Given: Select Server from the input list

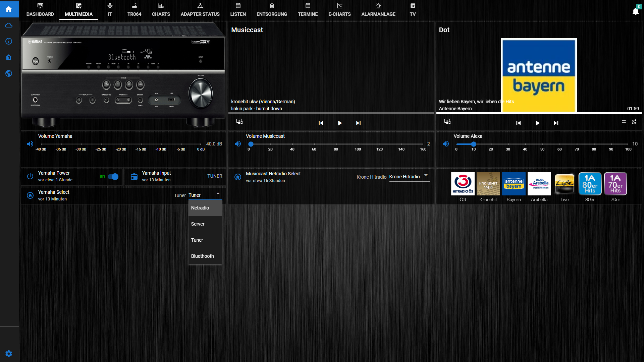Looking at the screenshot, I should click(x=205, y=224).
